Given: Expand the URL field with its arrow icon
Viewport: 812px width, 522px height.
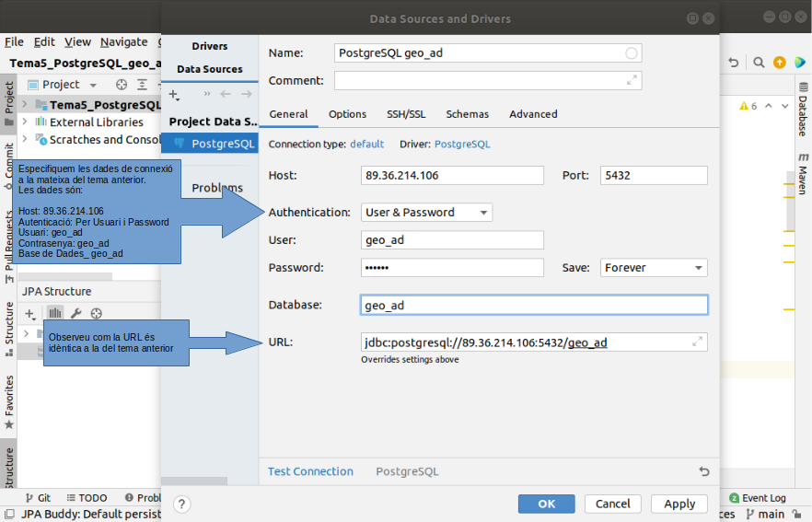Looking at the screenshot, I should coord(697,342).
